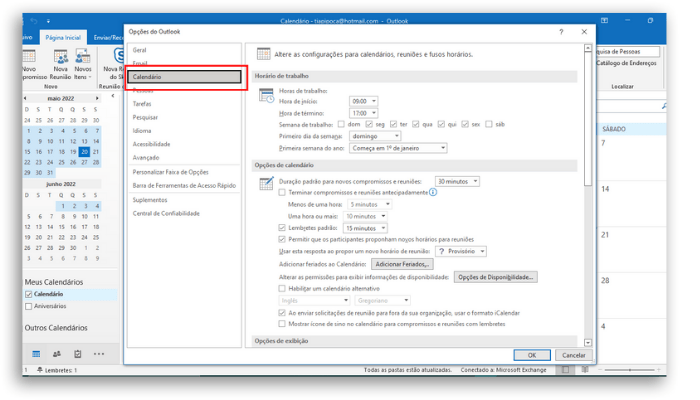
Task: Toggle the qua work week checkbox
Action: pos(416,124)
